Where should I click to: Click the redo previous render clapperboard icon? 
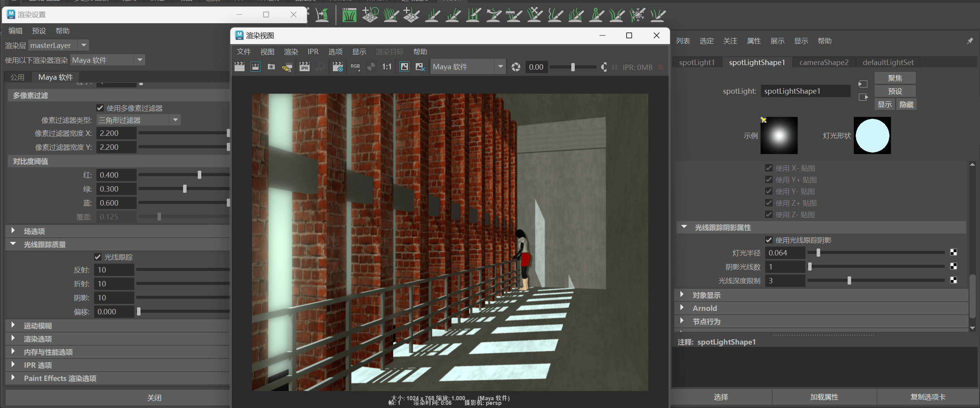coord(240,67)
